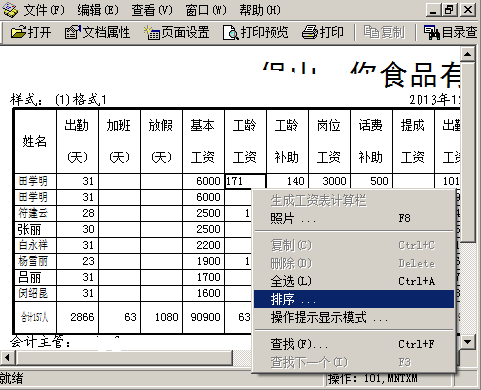Open the 查看(V) menu
Image resolution: width=481 pixels, height=390 pixels.
click(x=152, y=10)
